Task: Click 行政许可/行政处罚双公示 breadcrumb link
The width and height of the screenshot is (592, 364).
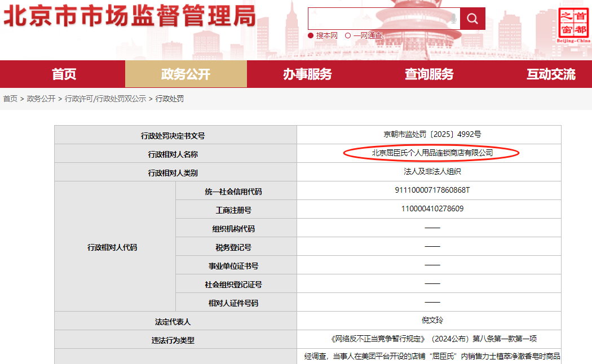Action: click(x=105, y=99)
